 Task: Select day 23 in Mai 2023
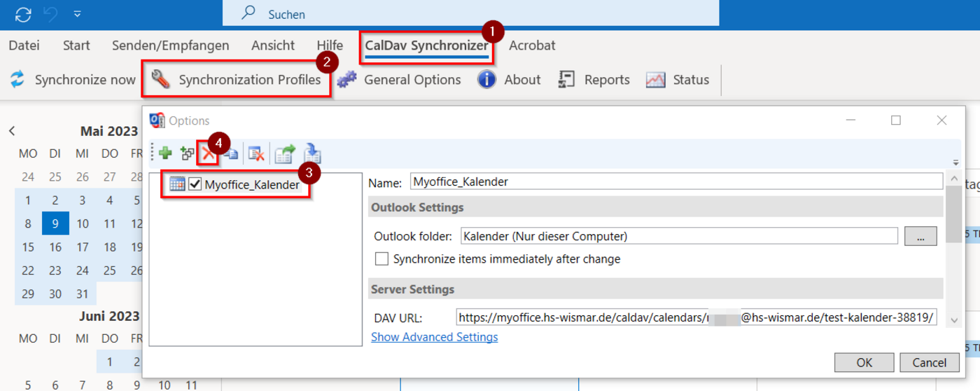[55, 270]
